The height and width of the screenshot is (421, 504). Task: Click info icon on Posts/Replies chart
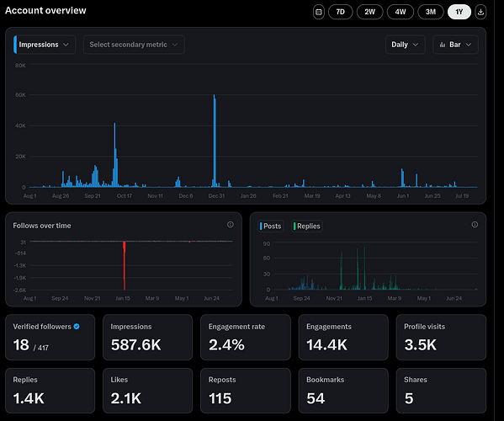pyautogui.click(x=475, y=225)
